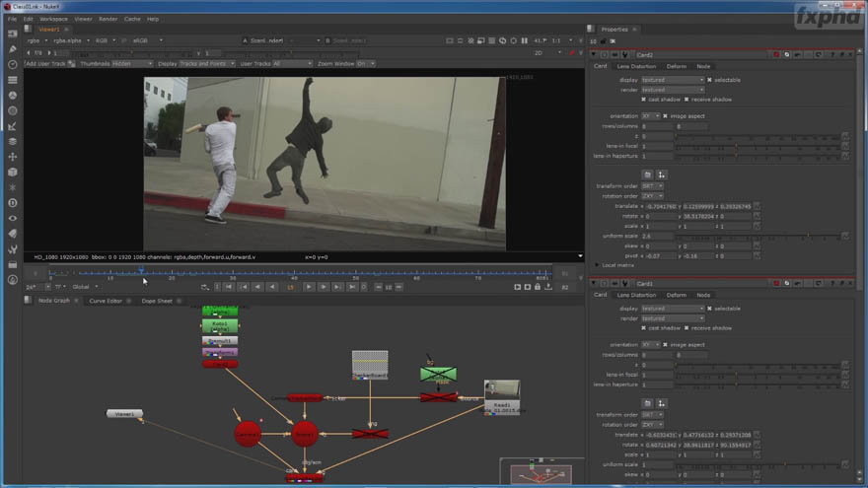868x488 pixels.
Task: Click the viewer lock icon below timeline
Action: click(538, 287)
